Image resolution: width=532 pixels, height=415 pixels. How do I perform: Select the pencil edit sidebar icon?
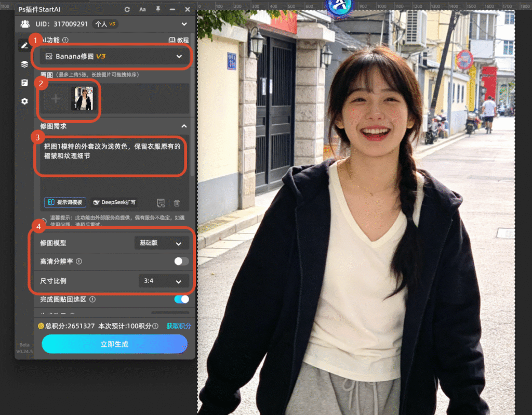coord(24,45)
